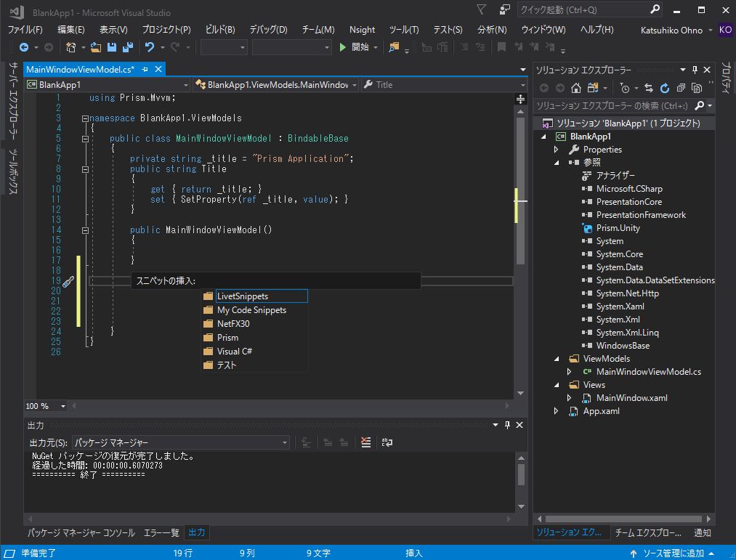Image resolution: width=736 pixels, height=560 pixels.
Task: Click the Katsuhiko Ohno account name
Action: (x=671, y=30)
